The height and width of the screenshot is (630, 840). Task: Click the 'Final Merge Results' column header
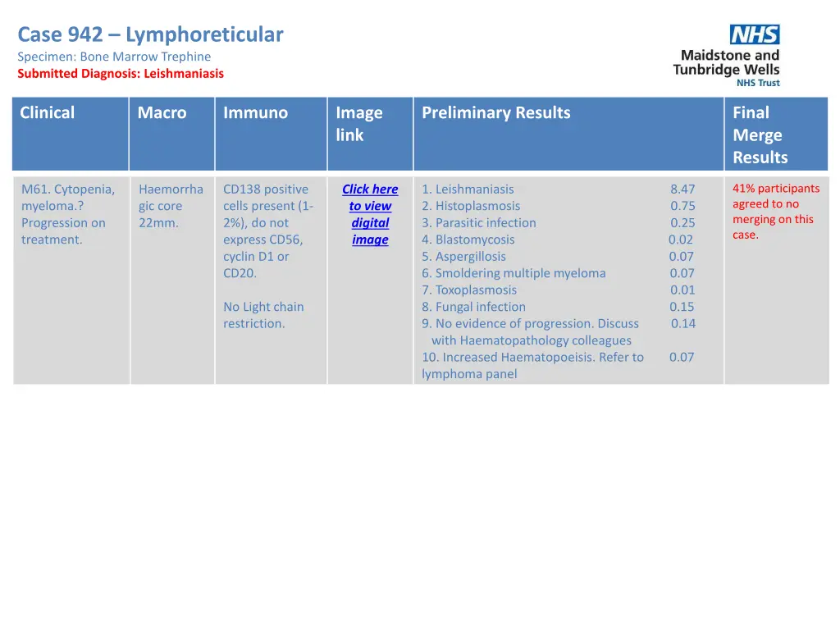[776, 134]
